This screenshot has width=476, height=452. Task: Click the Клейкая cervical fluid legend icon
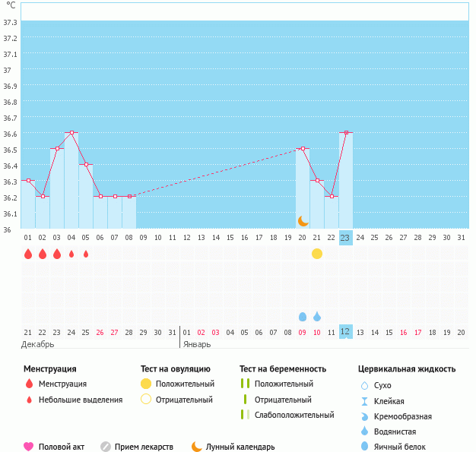coord(364,401)
